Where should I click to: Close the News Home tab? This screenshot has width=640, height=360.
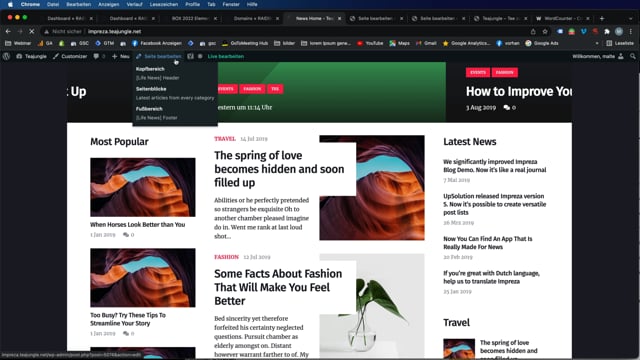(340, 18)
